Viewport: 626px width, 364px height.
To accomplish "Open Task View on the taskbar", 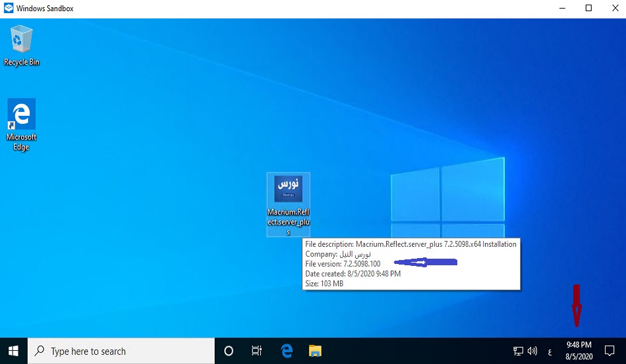I will pyautogui.click(x=257, y=351).
